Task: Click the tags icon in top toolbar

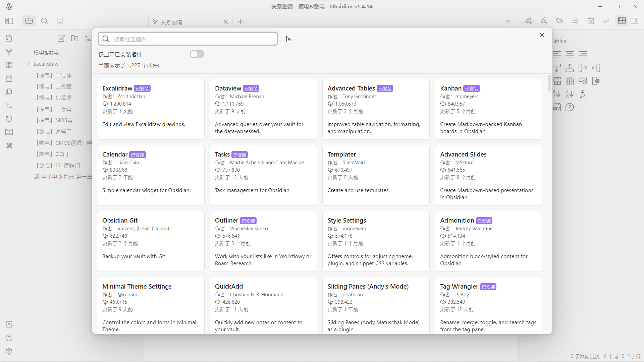Action: click(559, 21)
